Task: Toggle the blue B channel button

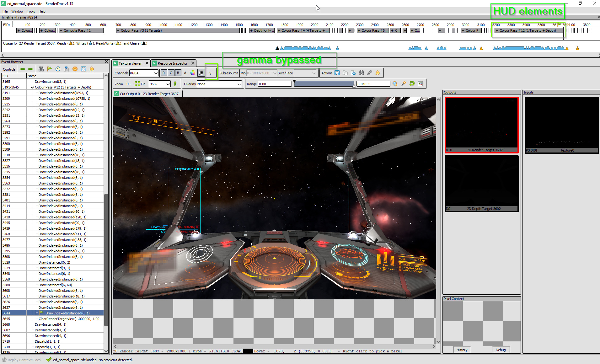Action: click(178, 73)
